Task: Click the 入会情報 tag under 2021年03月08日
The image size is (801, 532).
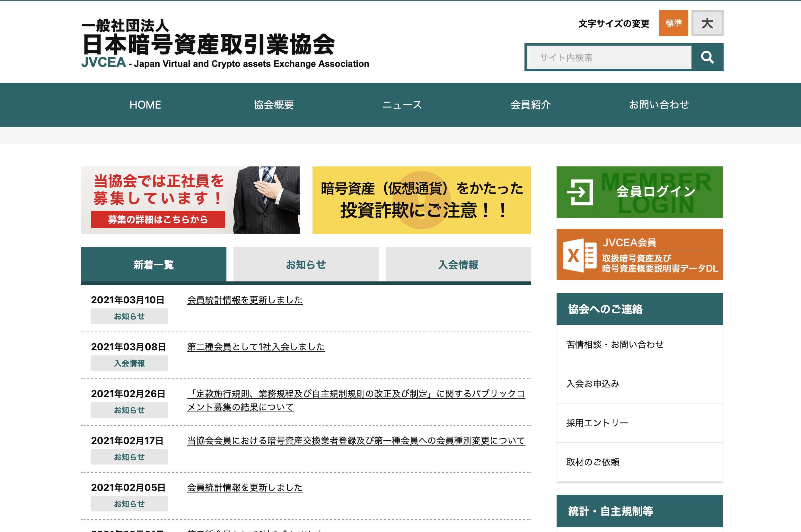Action: coord(129,363)
